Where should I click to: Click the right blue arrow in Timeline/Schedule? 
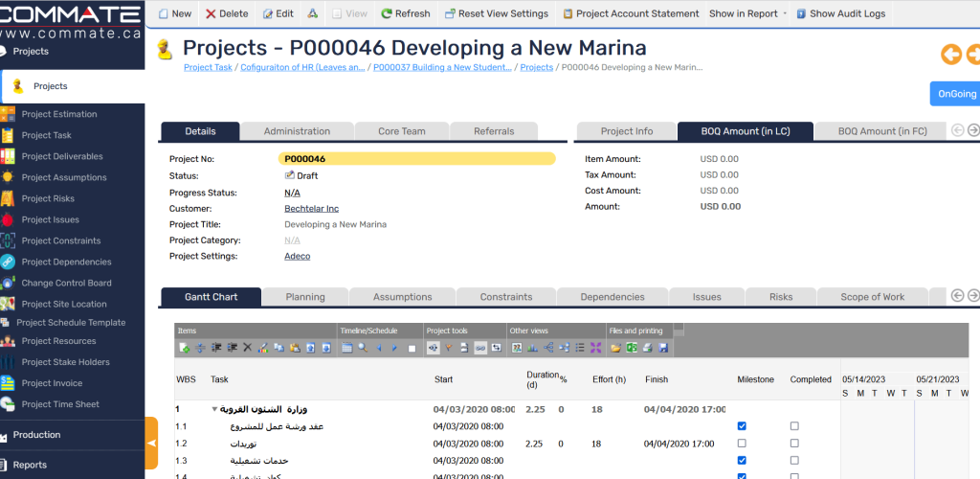click(x=394, y=348)
